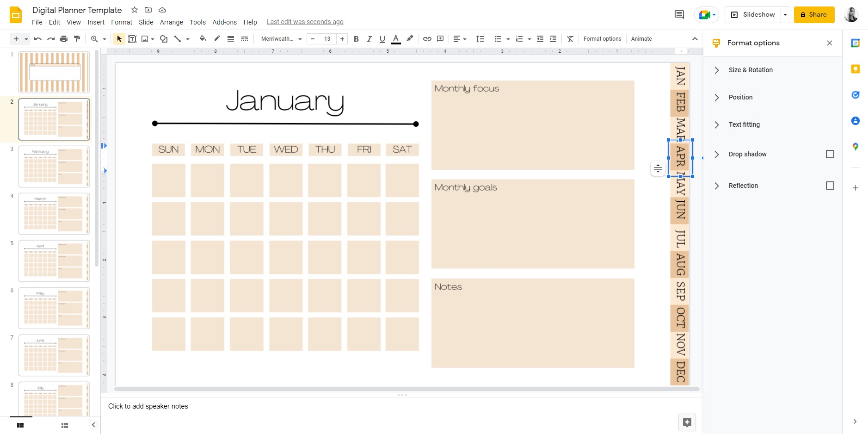Click the Clear formatting icon
This screenshot has width=868, height=434.
(570, 39)
